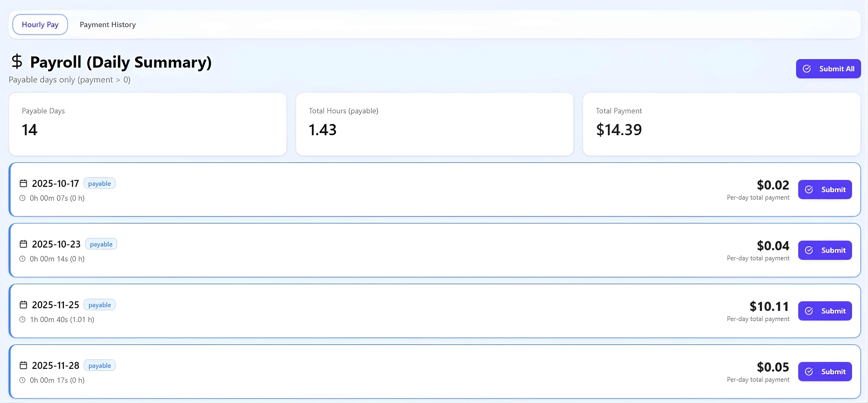
Task: Click the Total Hours card showing 1.43
Action: click(x=434, y=124)
